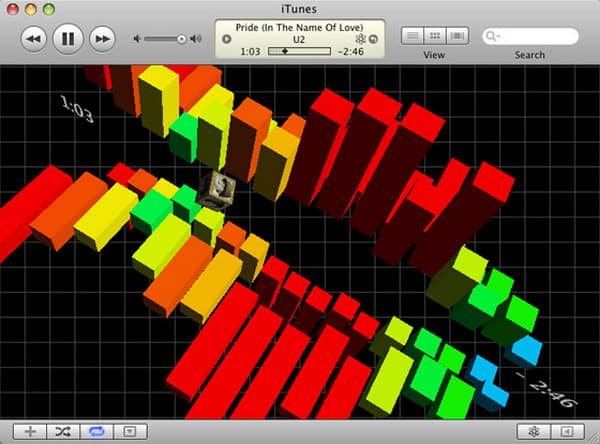Toggle the sidebar browser button at bottom right
The image size is (600, 444).
567,432
